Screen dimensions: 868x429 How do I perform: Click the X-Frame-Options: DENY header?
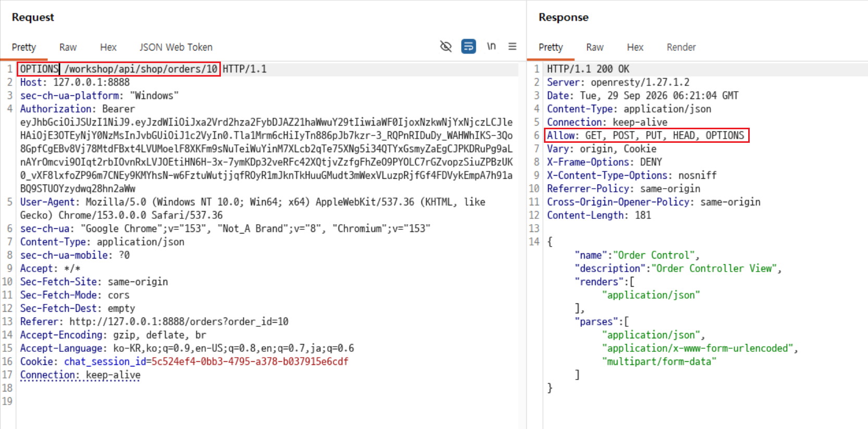point(604,162)
